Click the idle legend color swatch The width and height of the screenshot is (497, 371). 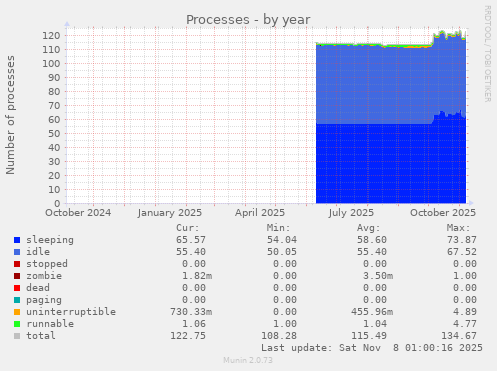coord(17,252)
